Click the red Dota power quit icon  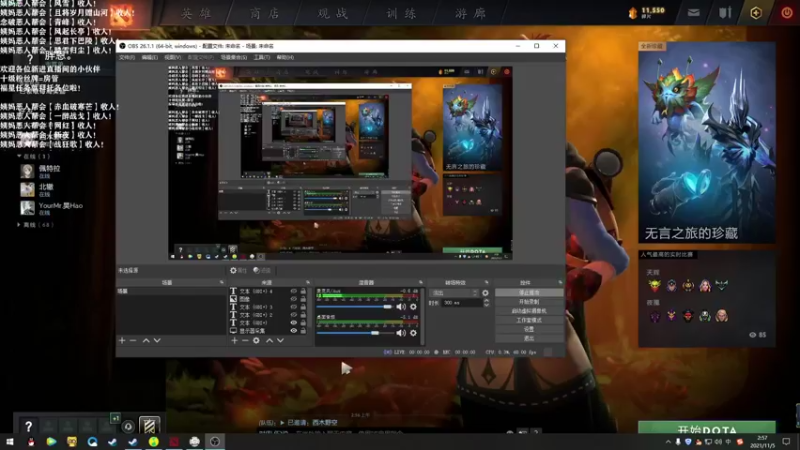[787, 13]
